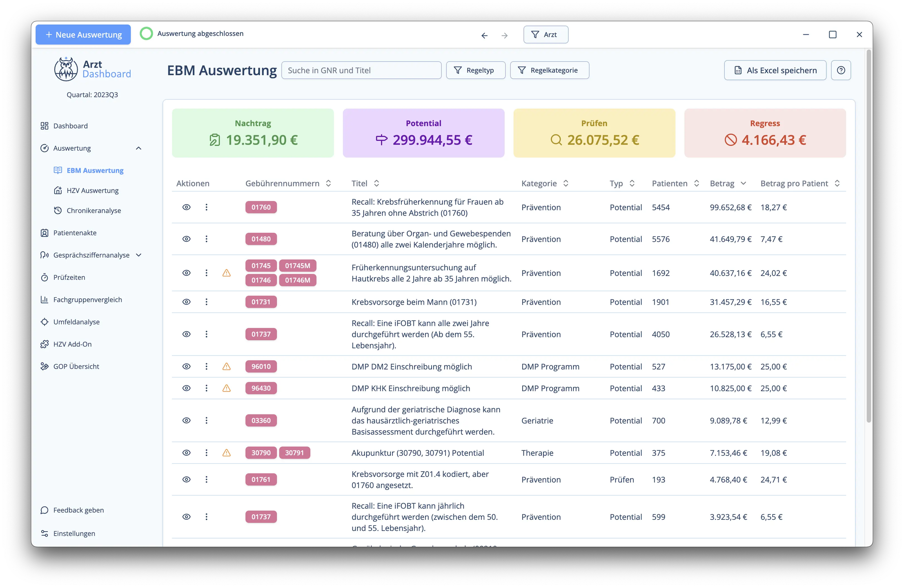Collapse the Auswertung sidebar section
The height and width of the screenshot is (588, 904).
[x=138, y=148]
